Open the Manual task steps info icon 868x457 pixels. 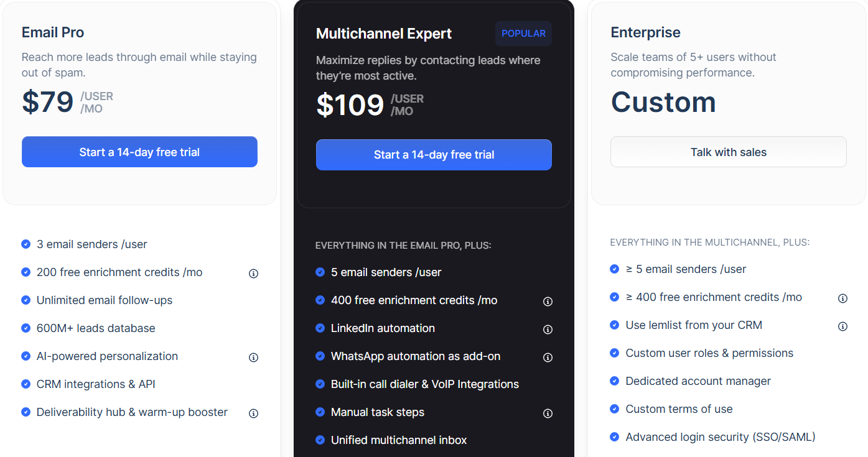click(548, 413)
